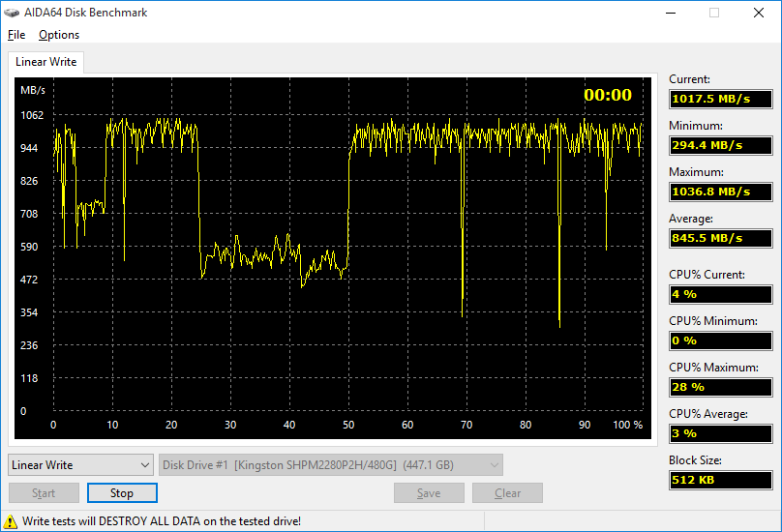Open the File menu

[15, 35]
